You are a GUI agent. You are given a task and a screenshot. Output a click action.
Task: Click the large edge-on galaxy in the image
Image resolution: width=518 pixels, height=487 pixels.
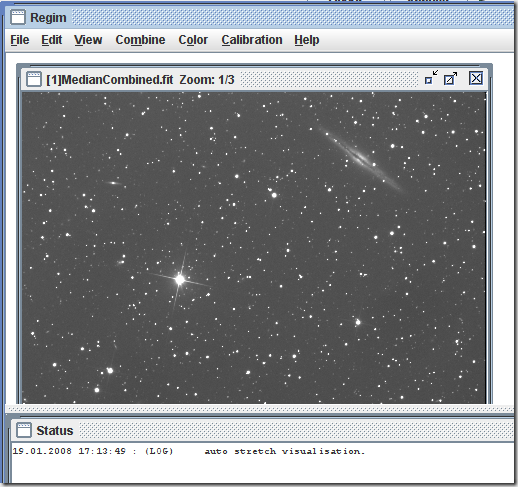[361, 158]
